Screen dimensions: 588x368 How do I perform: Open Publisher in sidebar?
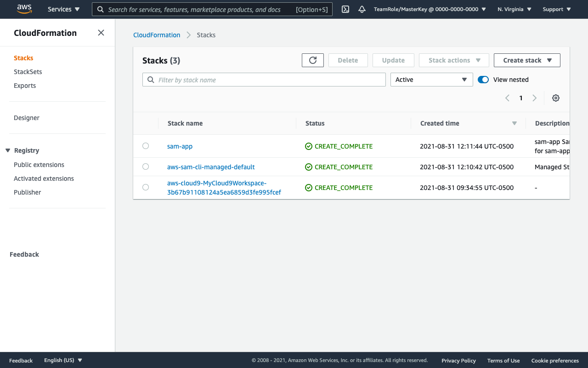pyautogui.click(x=28, y=192)
